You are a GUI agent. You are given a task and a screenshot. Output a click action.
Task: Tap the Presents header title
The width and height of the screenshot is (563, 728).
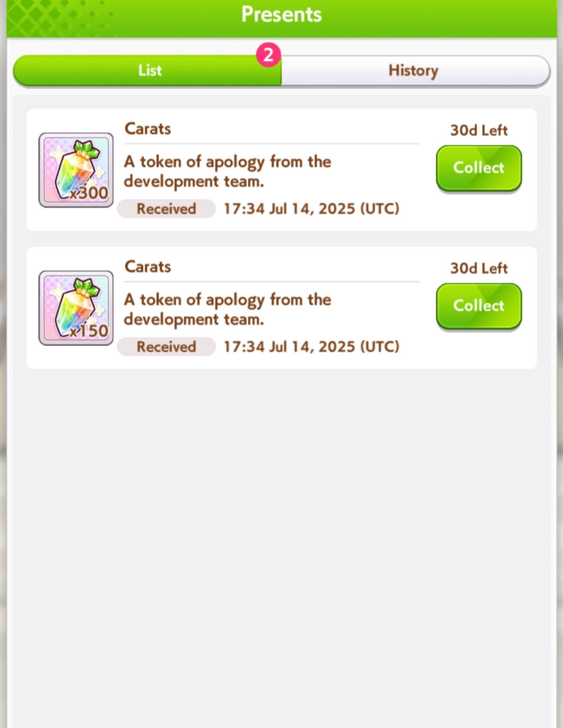coord(282,15)
